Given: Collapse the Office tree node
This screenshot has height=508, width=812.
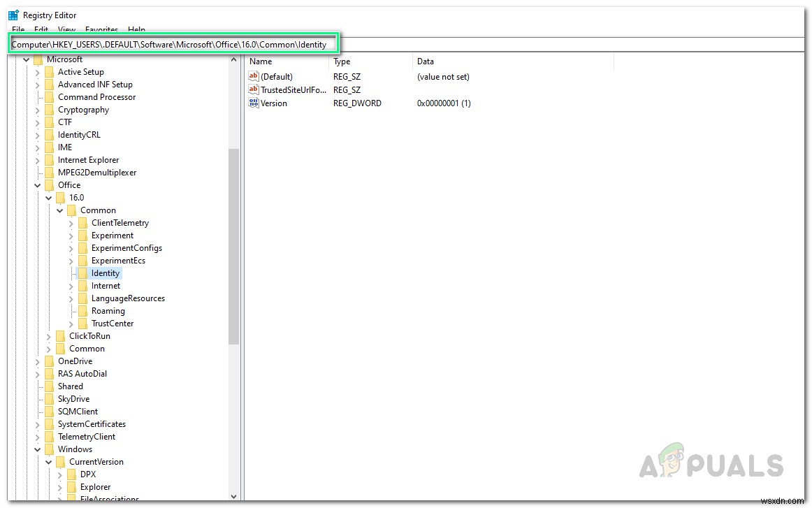Looking at the screenshot, I should tap(37, 185).
